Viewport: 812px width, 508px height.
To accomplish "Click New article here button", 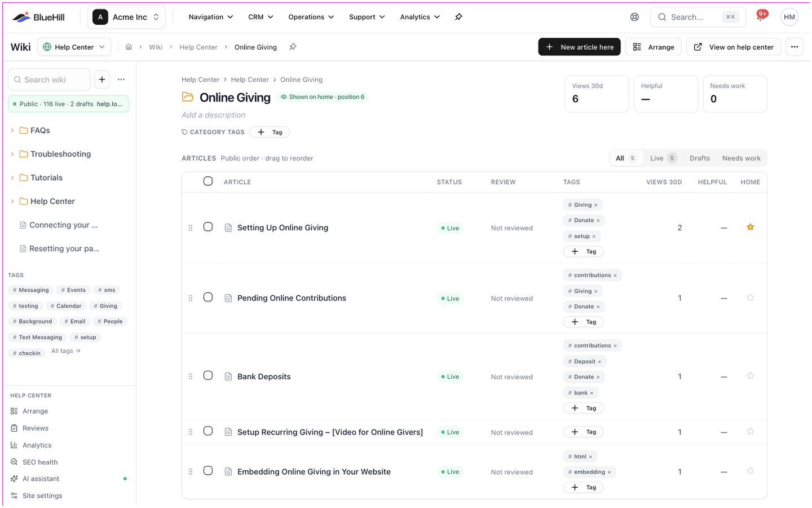I will pyautogui.click(x=579, y=47).
